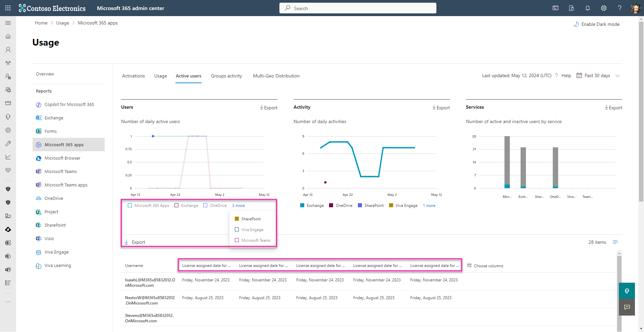Expand '1 more' legend items in Activity chart
Screen dimensions: 644x332
tap(429, 206)
